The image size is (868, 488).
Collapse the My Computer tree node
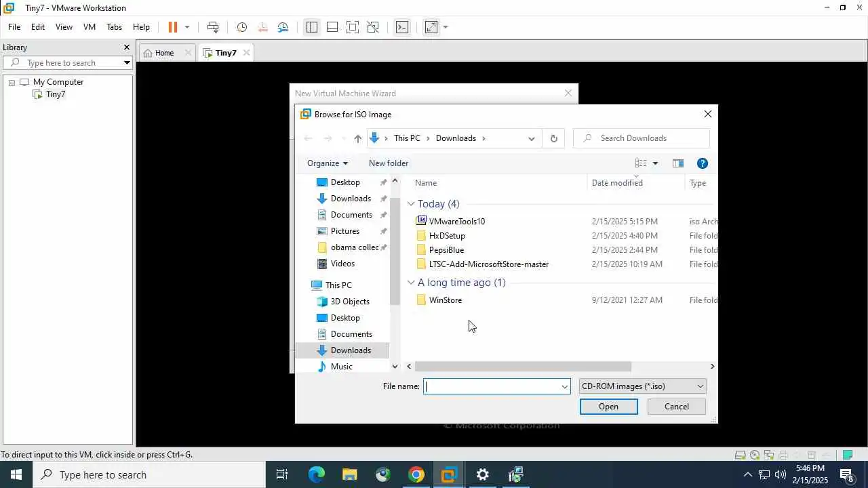click(12, 83)
